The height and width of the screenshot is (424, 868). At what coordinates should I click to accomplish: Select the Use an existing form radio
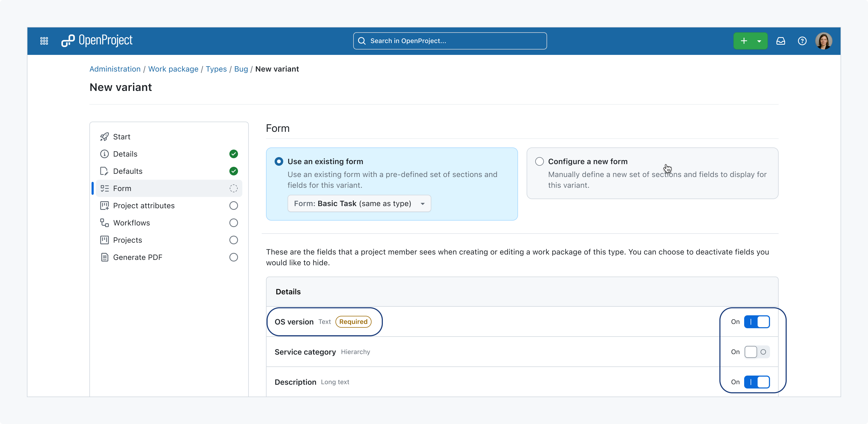279,161
